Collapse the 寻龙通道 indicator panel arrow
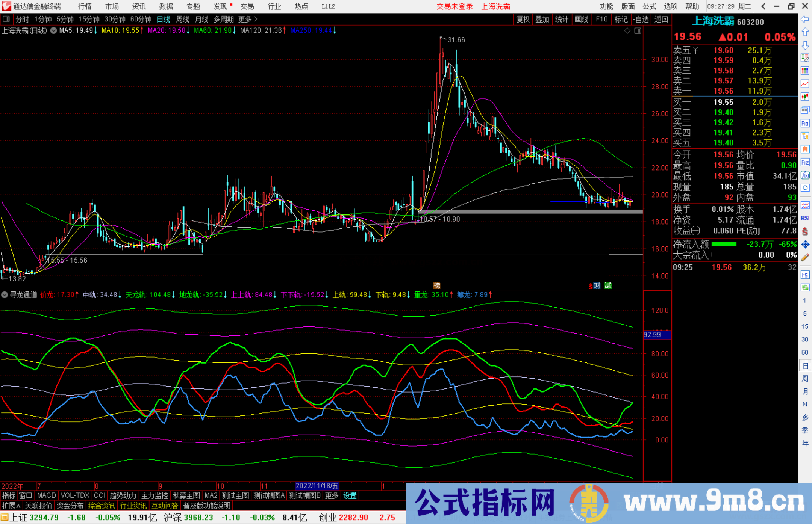The width and height of the screenshot is (812, 524). (x=5, y=295)
